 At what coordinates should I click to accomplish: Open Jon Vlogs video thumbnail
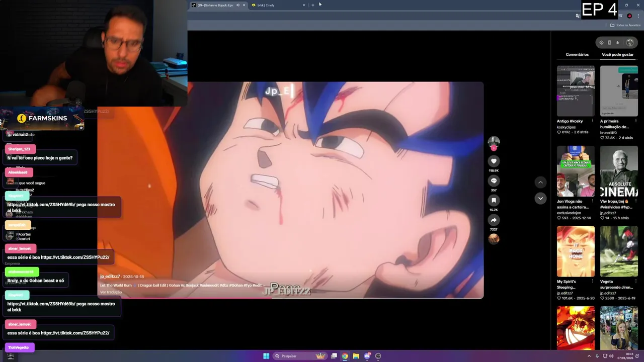[576, 171]
